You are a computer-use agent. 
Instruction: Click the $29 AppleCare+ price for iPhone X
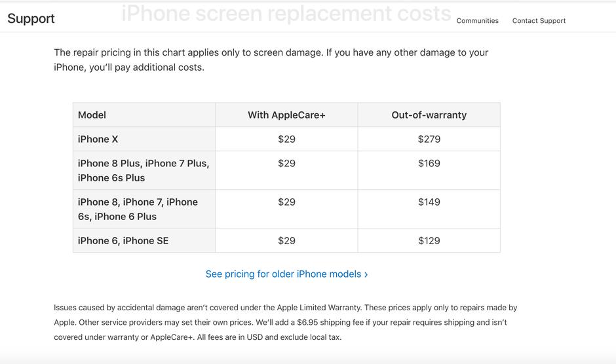pyautogui.click(x=286, y=139)
